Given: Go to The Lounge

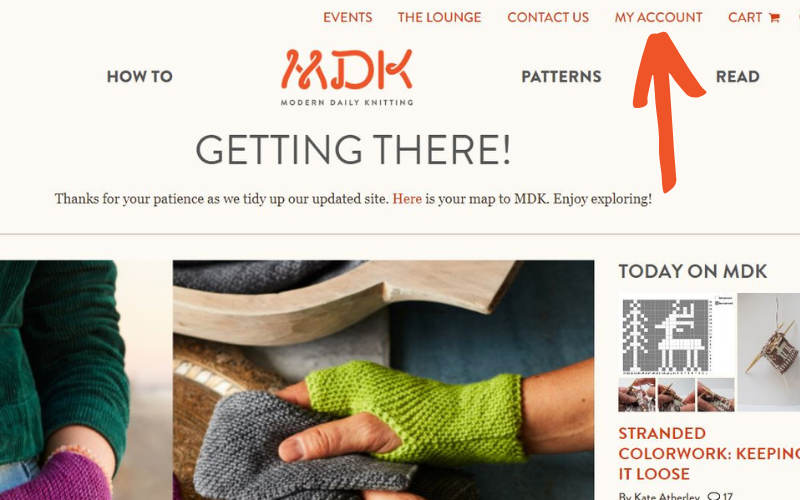Looking at the screenshot, I should pos(439,17).
